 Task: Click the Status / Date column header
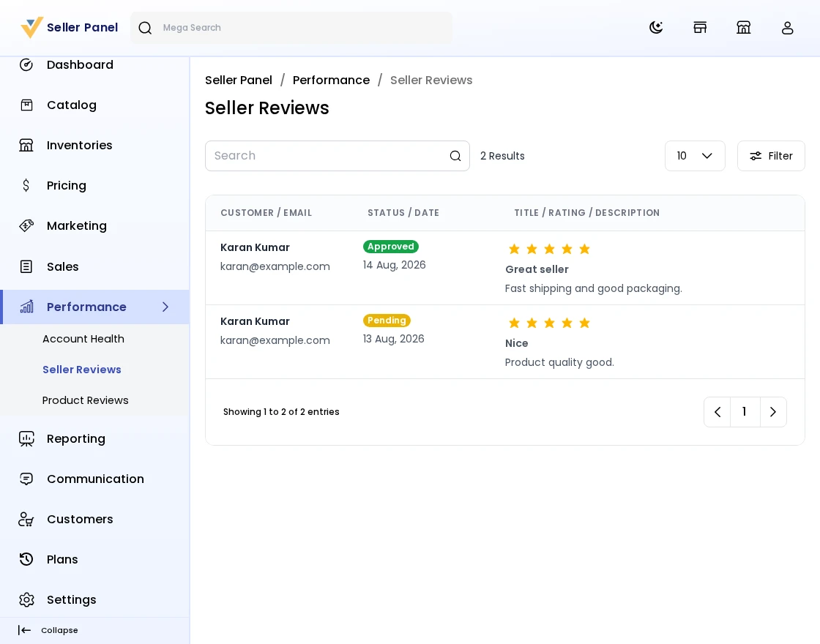[403, 213]
